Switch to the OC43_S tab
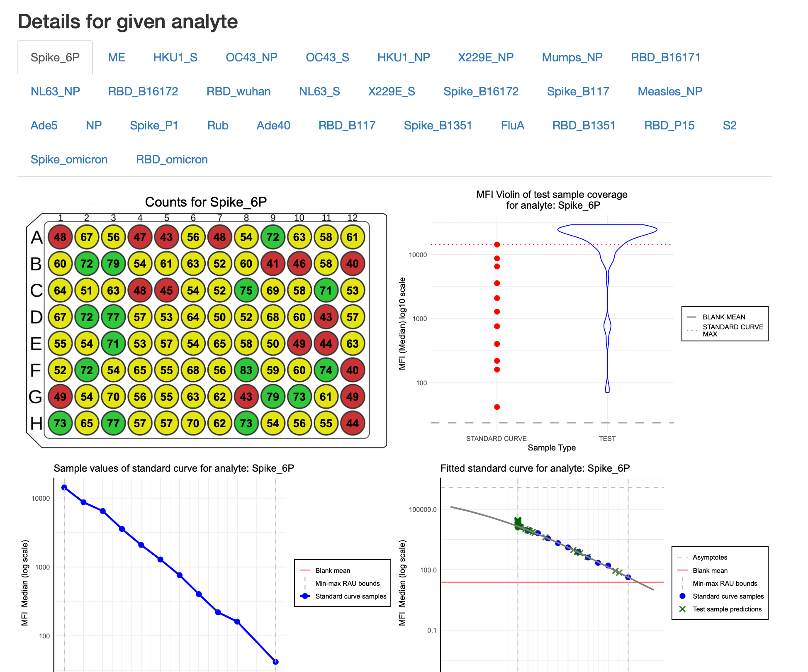Screen dimensions: 808x672 (x=328, y=57)
